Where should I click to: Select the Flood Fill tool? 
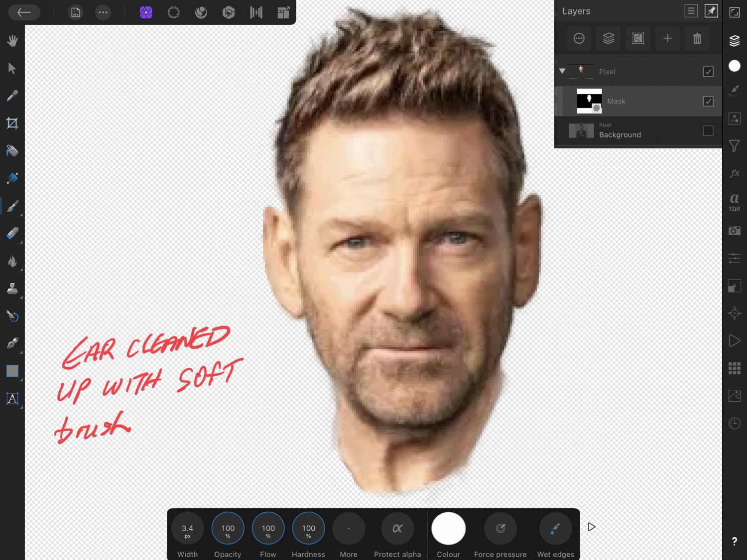pyautogui.click(x=12, y=150)
